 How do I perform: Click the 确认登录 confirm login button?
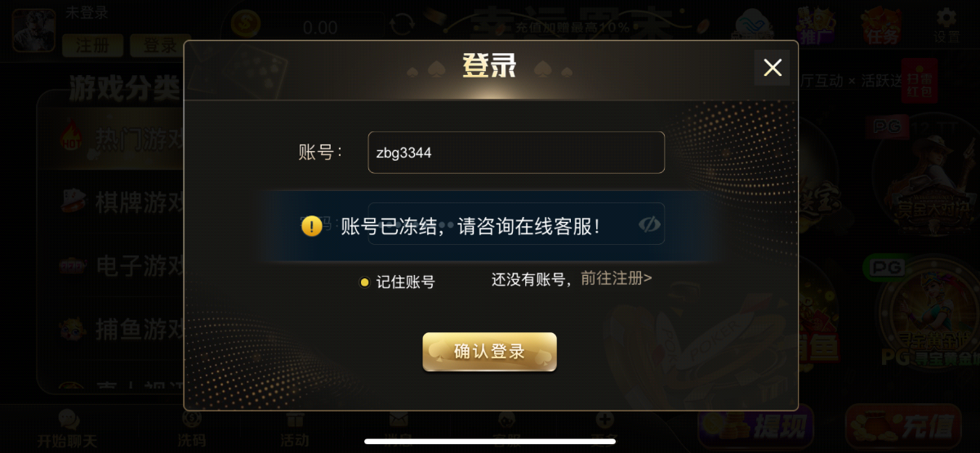tap(489, 352)
